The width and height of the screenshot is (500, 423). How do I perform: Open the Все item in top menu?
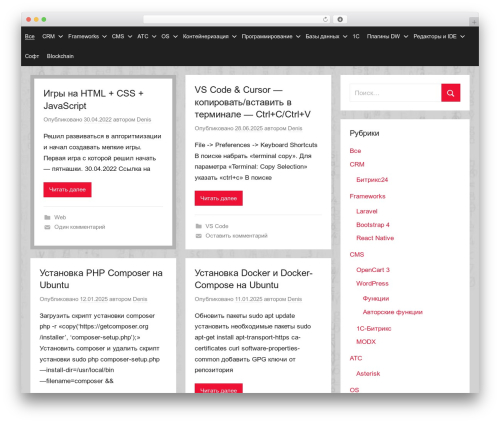click(30, 36)
